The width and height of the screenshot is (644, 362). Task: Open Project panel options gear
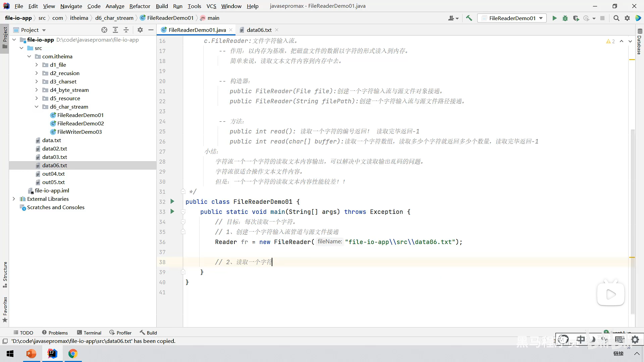point(140,30)
